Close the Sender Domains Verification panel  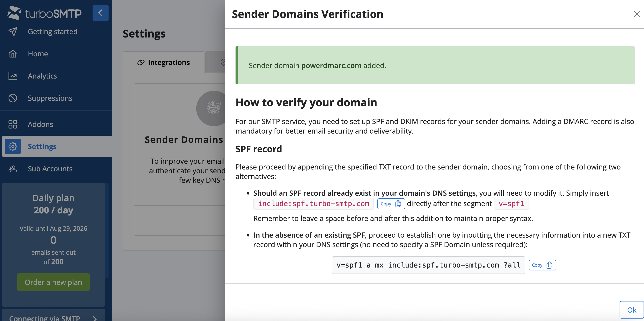[x=636, y=14]
